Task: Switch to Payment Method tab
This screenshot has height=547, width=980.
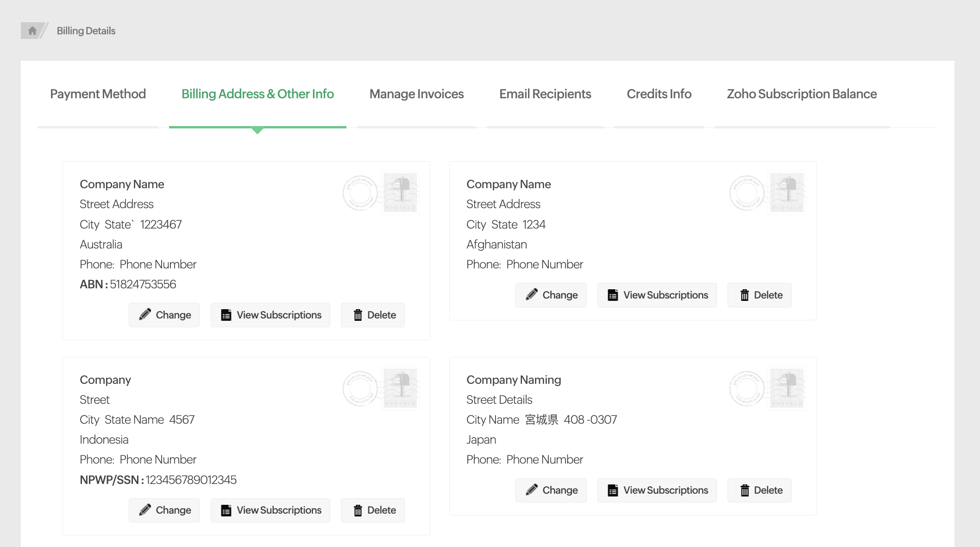Action: [98, 94]
